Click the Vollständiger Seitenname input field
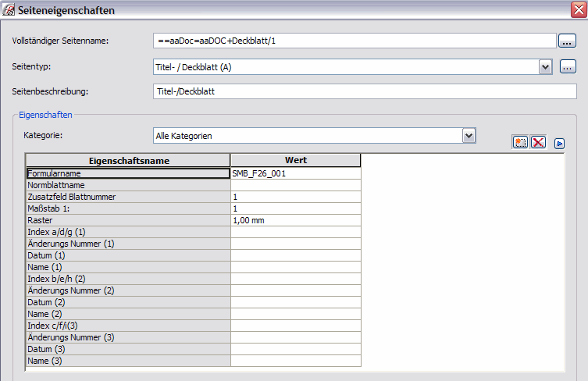The height and width of the screenshot is (381, 588). [355, 41]
